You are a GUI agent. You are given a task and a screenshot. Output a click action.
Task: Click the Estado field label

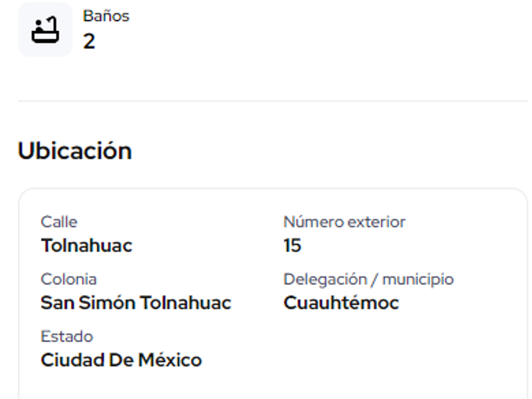(x=66, y=336)
